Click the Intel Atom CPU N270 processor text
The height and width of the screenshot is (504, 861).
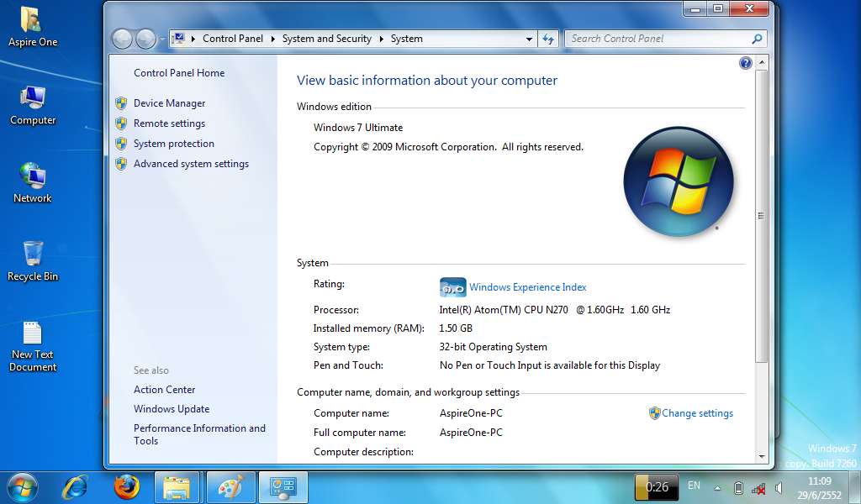[555, 310]
